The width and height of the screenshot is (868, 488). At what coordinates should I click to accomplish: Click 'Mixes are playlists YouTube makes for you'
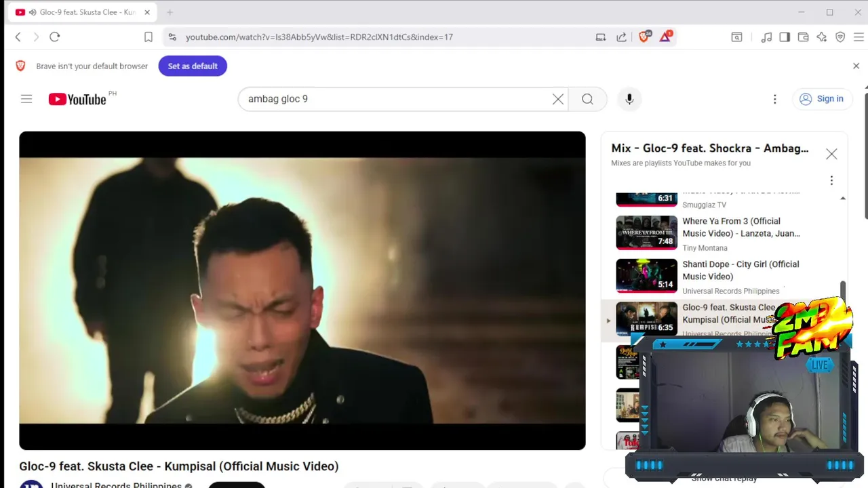tap(681, 163)
